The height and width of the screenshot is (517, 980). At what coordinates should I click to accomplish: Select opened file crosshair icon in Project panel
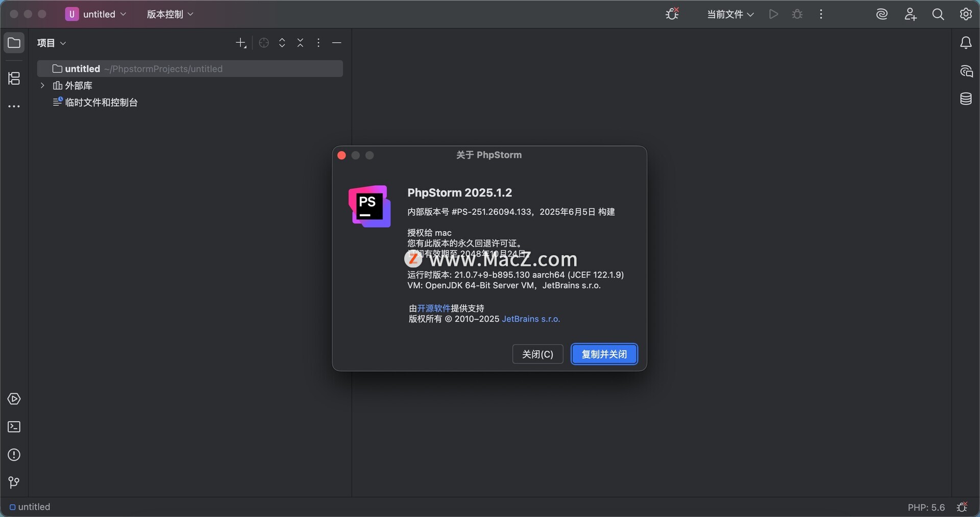click(264, 43)
